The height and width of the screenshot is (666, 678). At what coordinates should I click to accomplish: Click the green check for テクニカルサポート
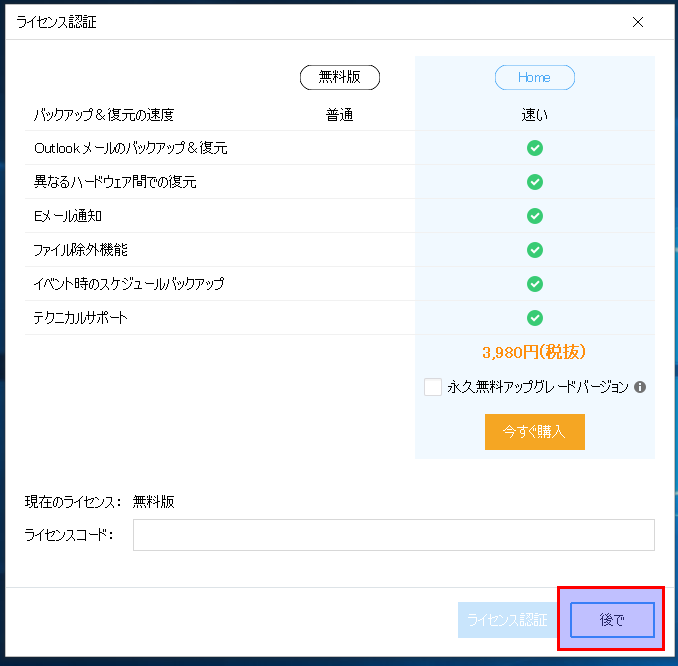pyautogui.click(x=535, y=318)
